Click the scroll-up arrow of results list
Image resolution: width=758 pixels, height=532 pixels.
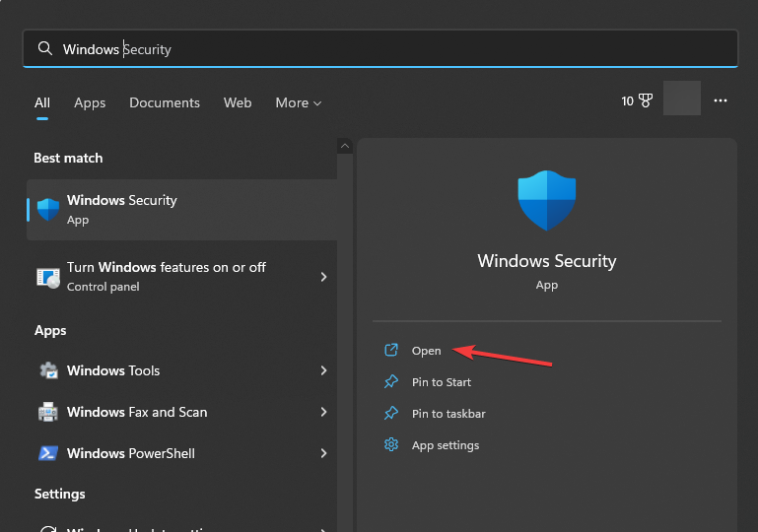(345, 146)
